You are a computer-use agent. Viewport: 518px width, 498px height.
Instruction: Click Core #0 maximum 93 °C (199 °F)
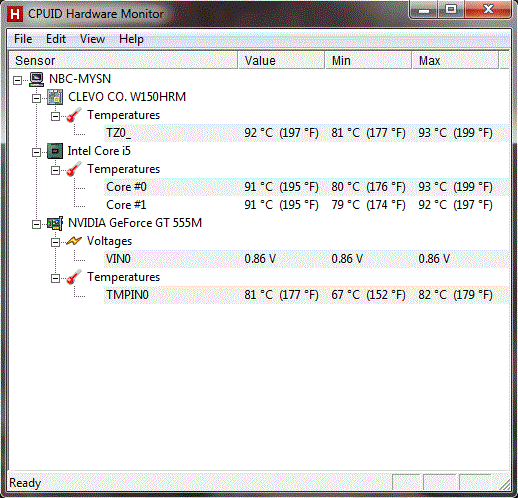[455, 187]
